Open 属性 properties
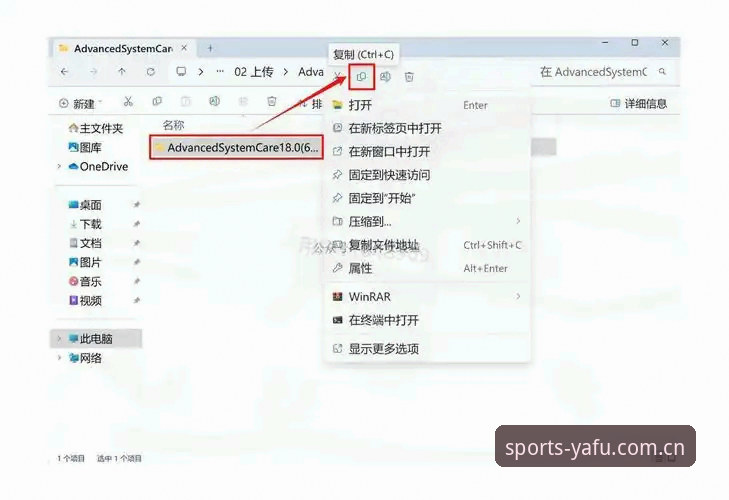Image resolution: width=729 pixels, height=500 pixels. click(x=427, y=268)
